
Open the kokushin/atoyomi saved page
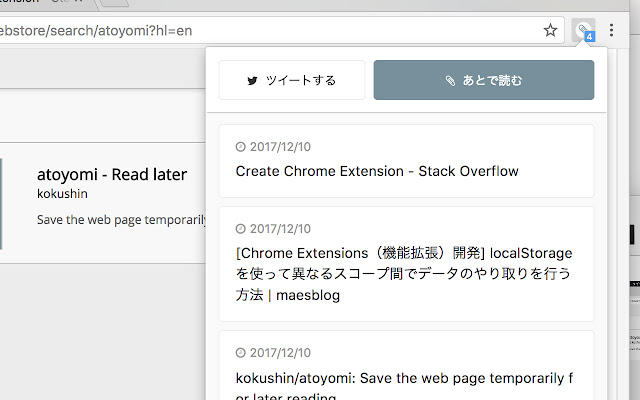pyautogui.click(x=404, y=380)
